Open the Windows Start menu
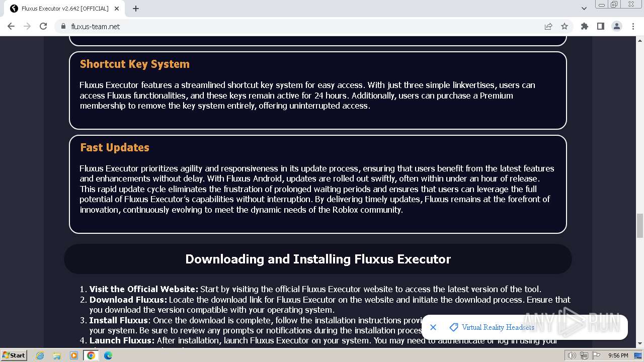This screenshot has width=644, height=362. click(x=14, y=355)
